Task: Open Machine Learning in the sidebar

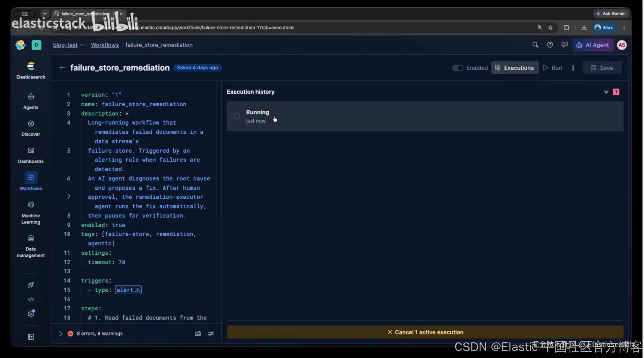Action: [x=31, y=213]
